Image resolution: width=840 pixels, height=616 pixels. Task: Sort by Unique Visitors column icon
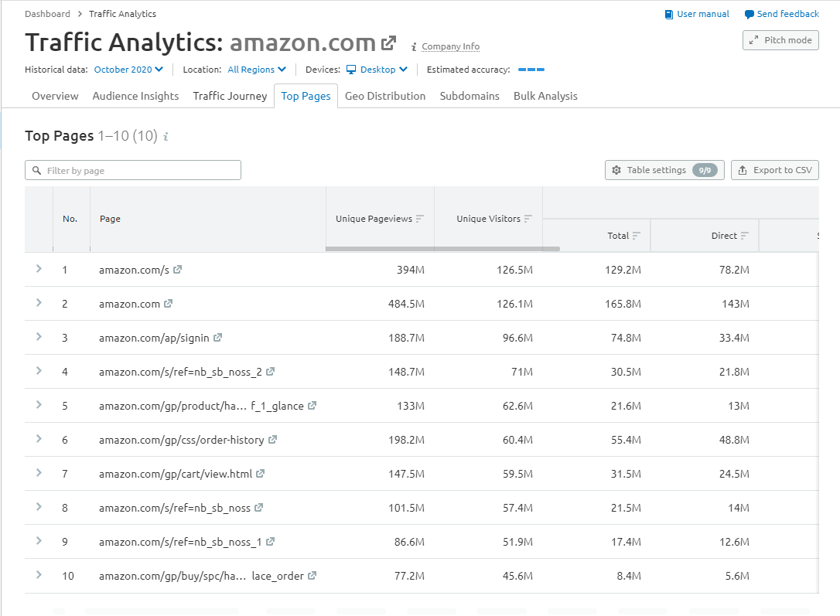click(528, 219)
